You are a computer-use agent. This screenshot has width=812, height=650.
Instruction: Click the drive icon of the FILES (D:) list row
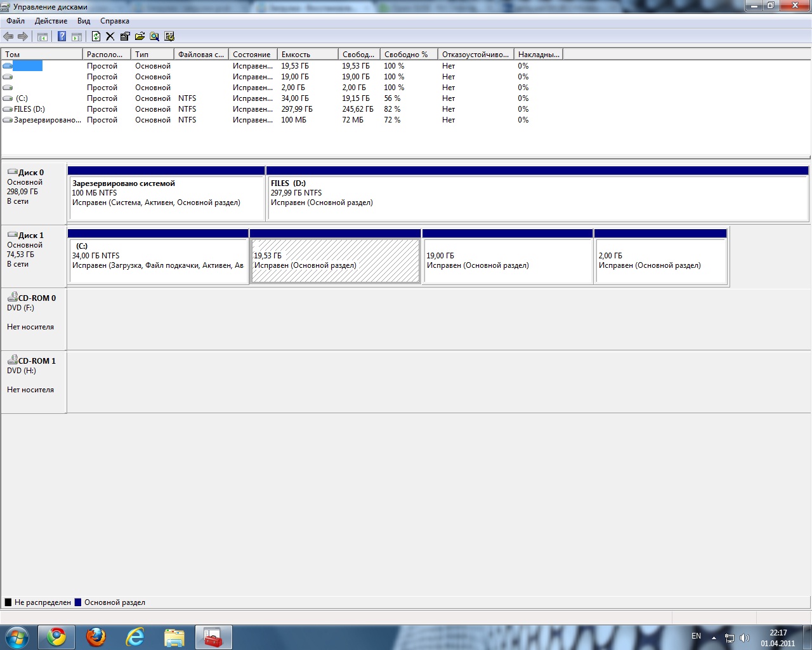pos(8,109)
